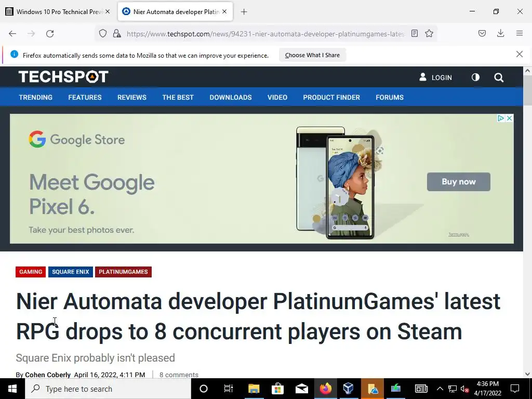Save to Pocket icon in toolbar
Image resolution: width=532 pixels, height=399 pixels.
tap(482, 33)
